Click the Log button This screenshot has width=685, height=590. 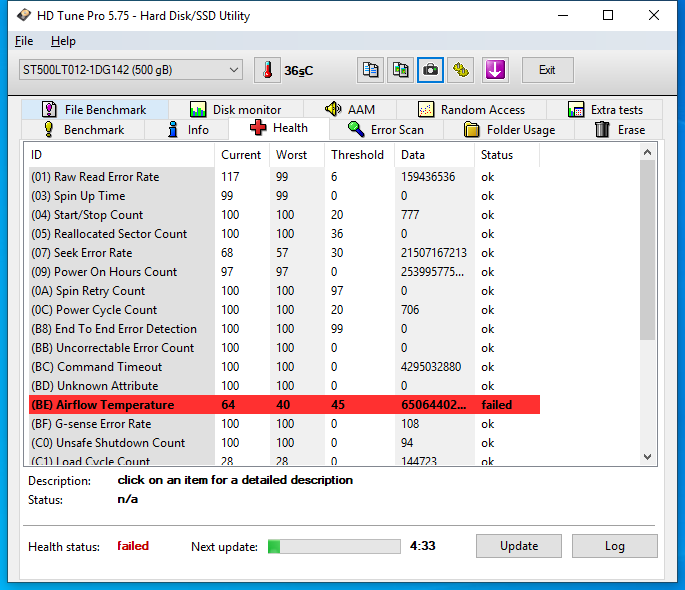click(x=614, y=546)
